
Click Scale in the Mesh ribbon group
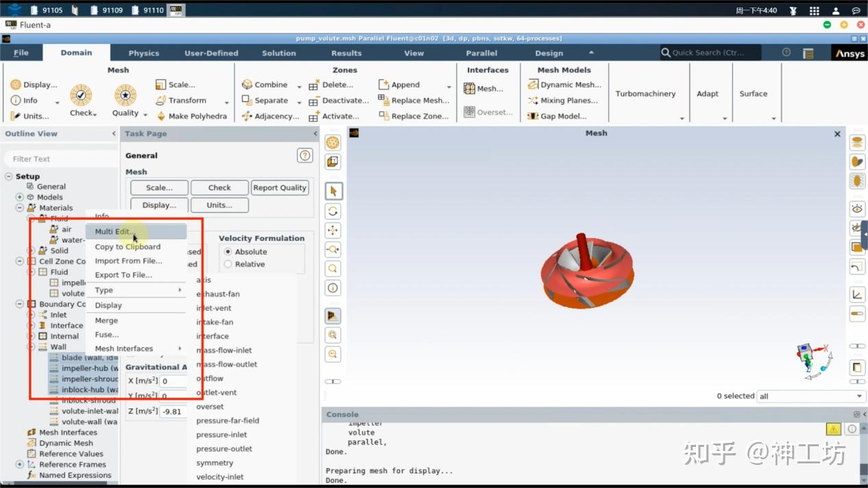pos(175,85)
